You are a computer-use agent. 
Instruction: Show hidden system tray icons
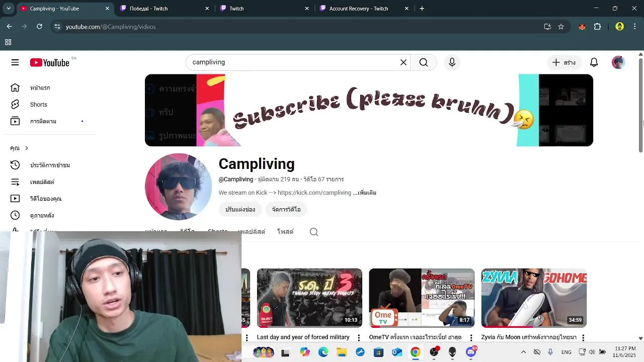coord(523,352)
